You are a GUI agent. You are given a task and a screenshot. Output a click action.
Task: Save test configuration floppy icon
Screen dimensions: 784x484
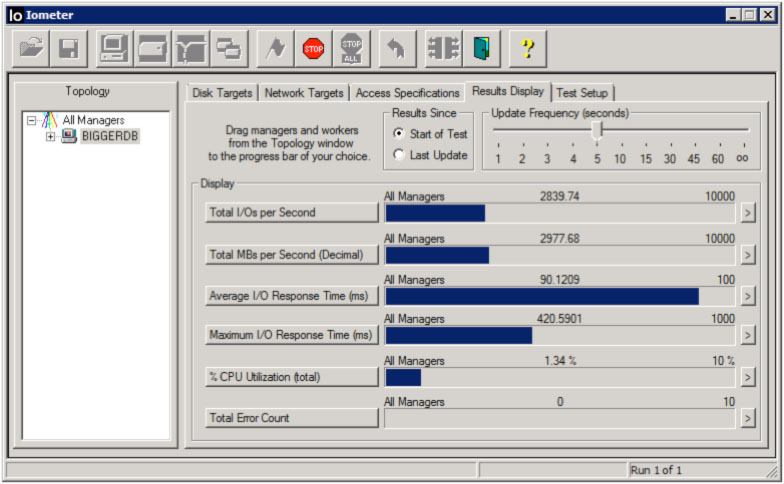click(x=69, y=48)
